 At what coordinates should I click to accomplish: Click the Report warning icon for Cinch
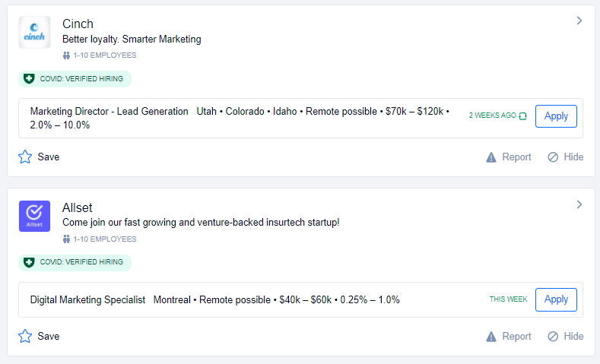click(491, 157)
